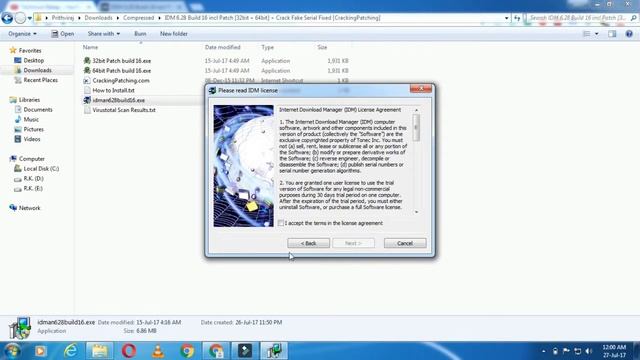Screen dimensions: 640x360
Task: Click the license text scrollbar thumb
Action: tap(416, 127)
